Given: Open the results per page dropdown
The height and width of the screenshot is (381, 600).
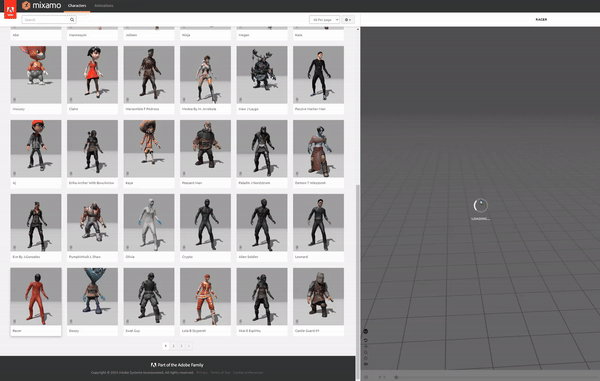Looking at the screenshot, I should [x=324, y=20].
